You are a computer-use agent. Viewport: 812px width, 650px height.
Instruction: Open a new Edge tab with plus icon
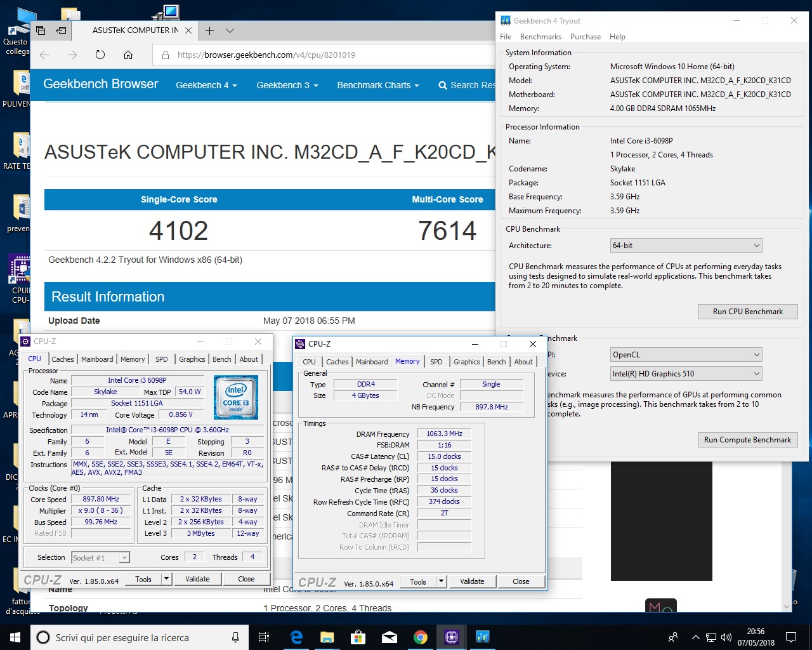coord(209,30)
